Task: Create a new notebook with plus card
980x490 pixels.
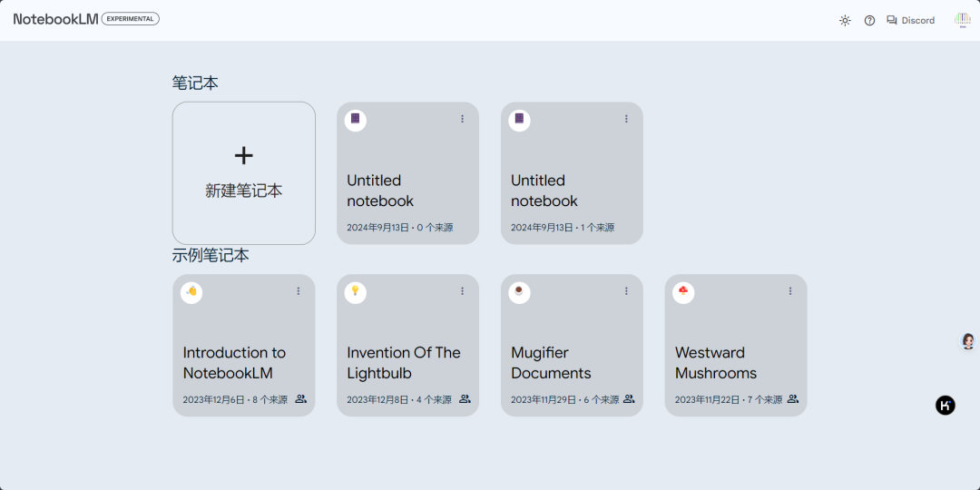Action: pos(243,172)
